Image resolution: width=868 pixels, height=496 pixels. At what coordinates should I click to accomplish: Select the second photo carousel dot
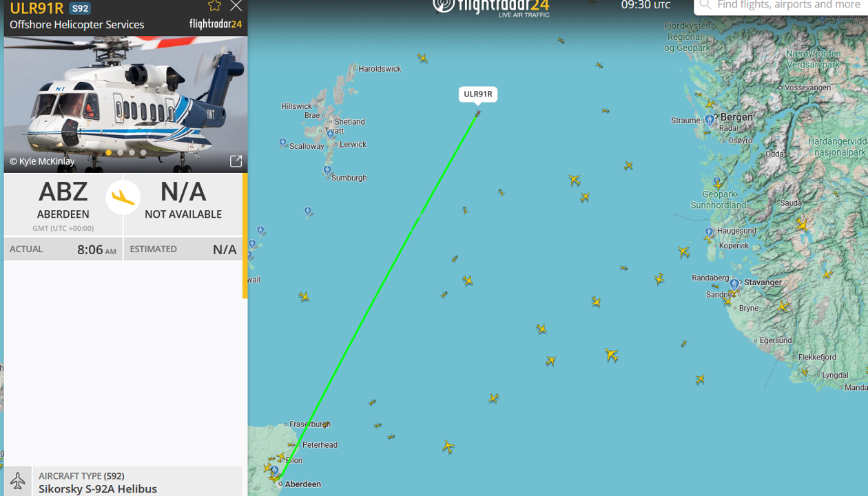coord(121,153)
